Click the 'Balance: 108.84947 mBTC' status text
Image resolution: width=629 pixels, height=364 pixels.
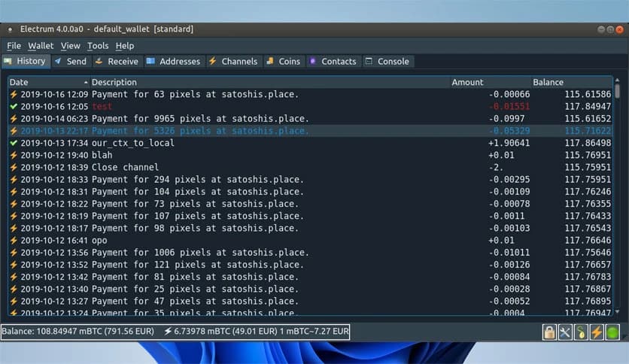(77, 332)
